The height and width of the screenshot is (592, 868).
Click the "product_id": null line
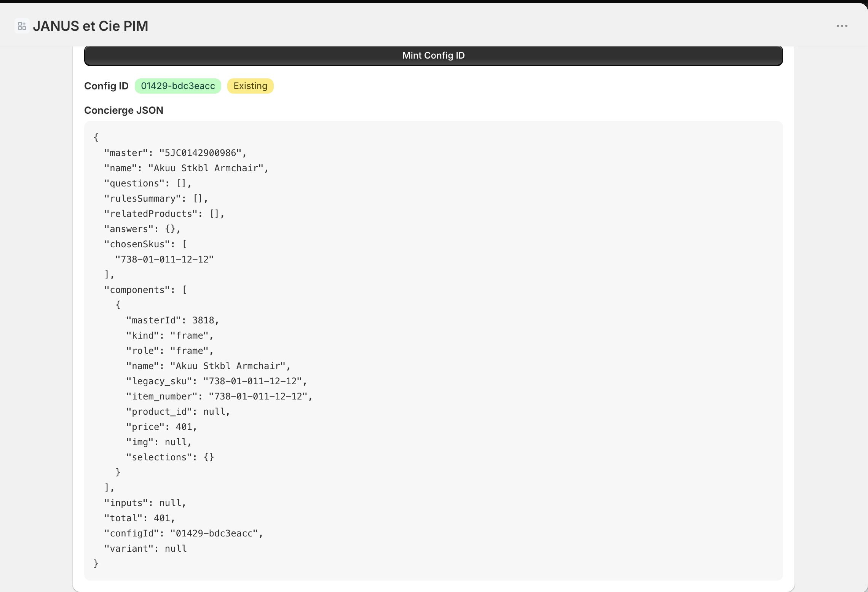pyautogui.click(x=178, y=412)
